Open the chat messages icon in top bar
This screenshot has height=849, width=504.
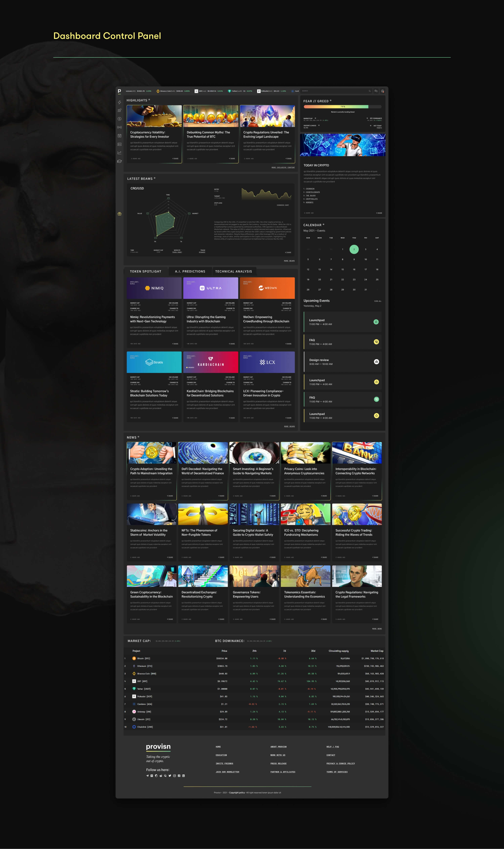click(376, 91)
